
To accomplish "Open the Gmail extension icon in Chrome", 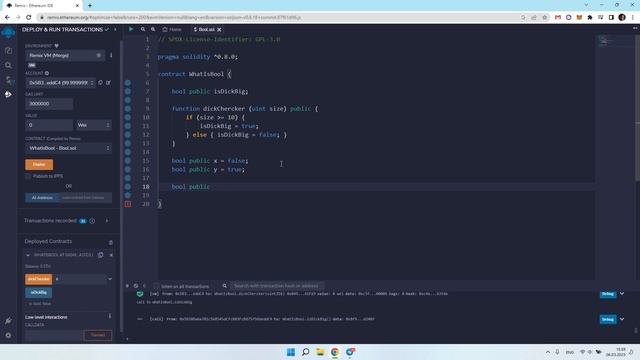I will pos(558,18).
